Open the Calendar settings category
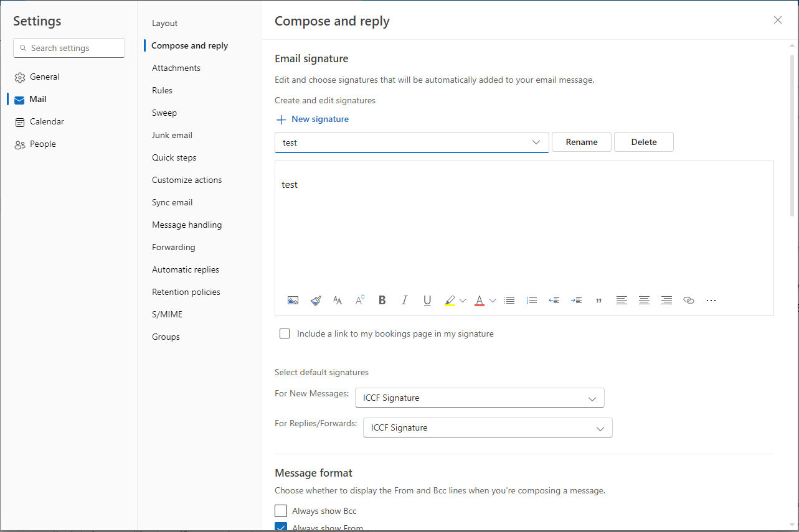The width and height of the screenshot is (799, 532). [x=47, y=121]
